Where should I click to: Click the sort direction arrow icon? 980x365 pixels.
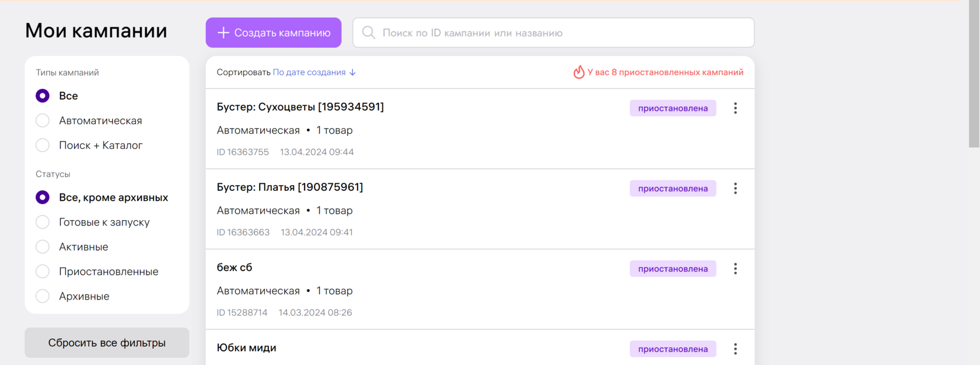(x=352, y=72)
